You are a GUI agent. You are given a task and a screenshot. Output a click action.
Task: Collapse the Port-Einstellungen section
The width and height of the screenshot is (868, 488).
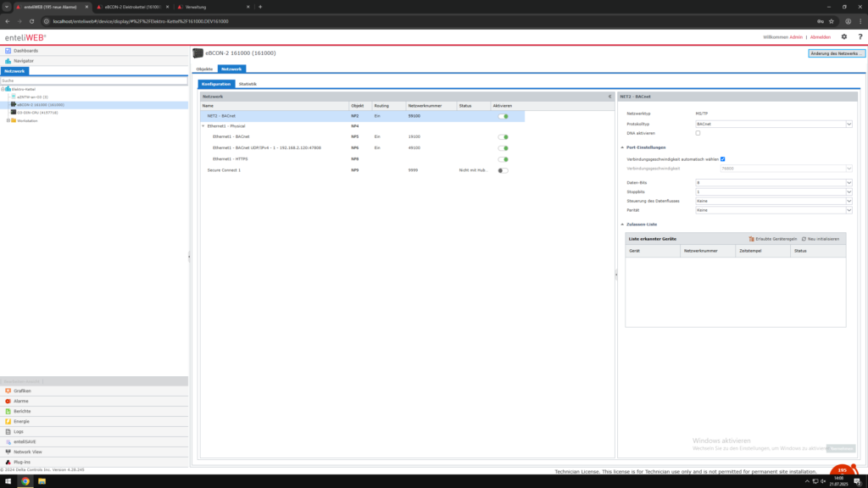pyautogui.click(x=622, y=147)
